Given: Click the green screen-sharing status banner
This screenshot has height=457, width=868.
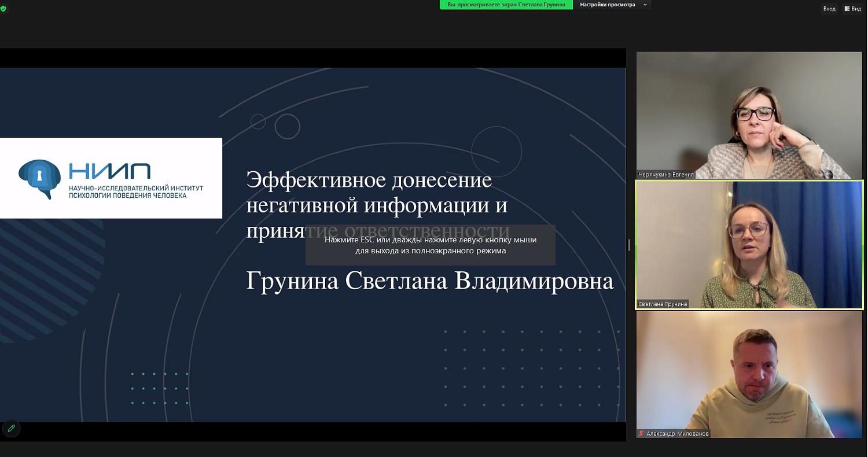Looking at the screenshot, I should [506, 5].
